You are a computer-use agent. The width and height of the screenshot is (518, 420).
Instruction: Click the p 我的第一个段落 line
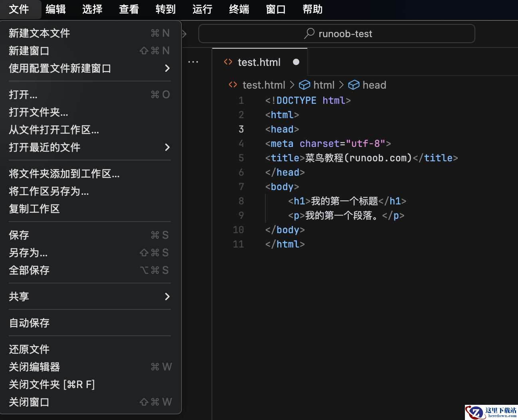tap(346, 216)
